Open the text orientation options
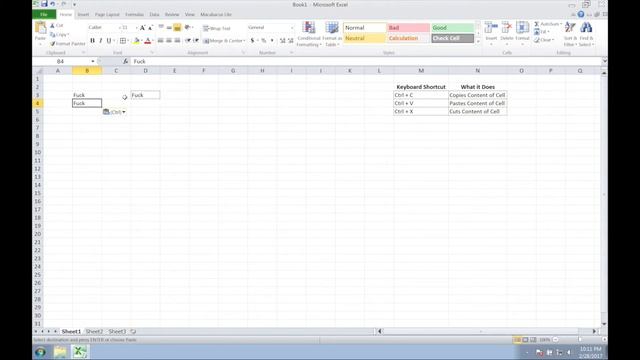Screen dimensions: 640x360 188,28
